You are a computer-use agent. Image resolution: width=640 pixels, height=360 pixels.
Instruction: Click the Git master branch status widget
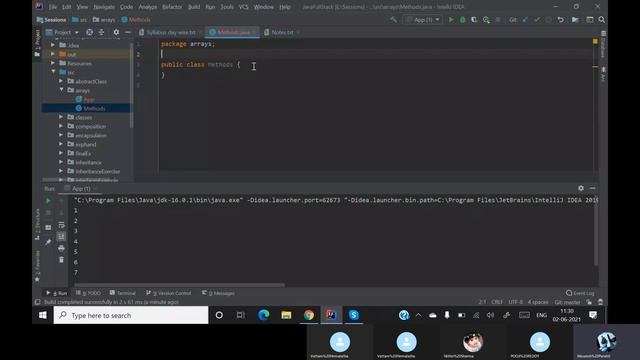click(567, 302)
